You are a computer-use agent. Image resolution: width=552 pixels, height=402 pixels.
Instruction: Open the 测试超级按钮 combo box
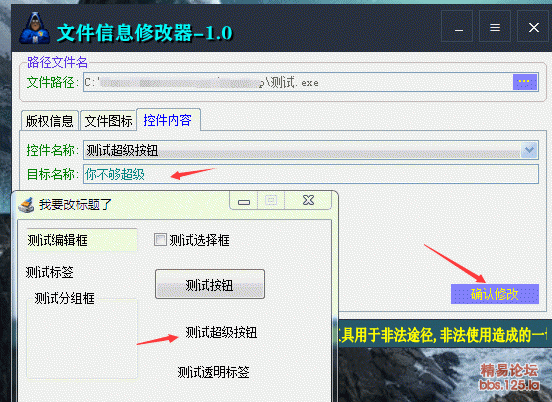click(x=311, y=150)
